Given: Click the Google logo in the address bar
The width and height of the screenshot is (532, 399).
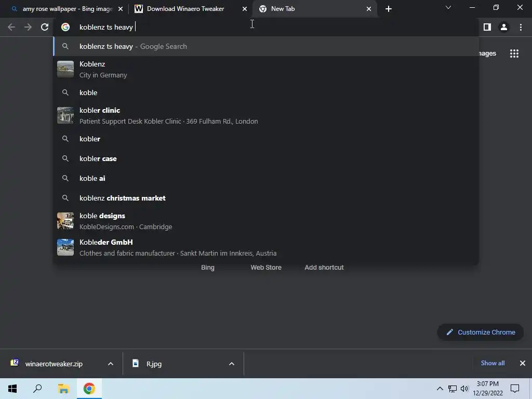Looking at the screenshot, I should [x=65, y=27].
